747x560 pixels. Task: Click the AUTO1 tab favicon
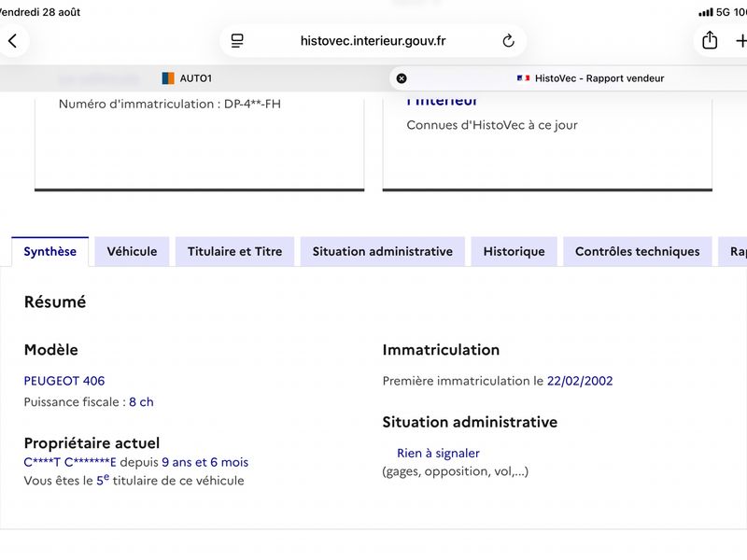click(x=168, y=78)
